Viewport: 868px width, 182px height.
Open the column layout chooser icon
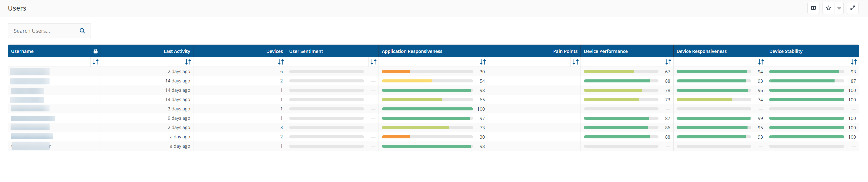[813, 8]
